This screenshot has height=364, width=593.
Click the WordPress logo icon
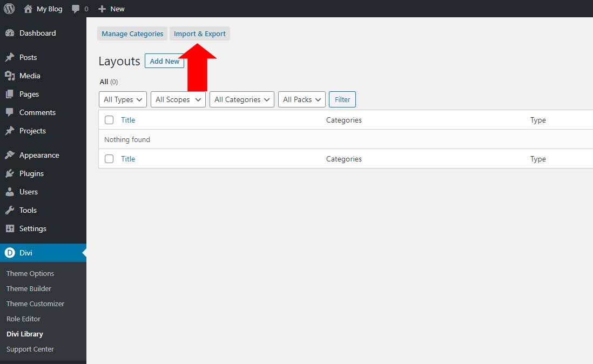point(9,9)
